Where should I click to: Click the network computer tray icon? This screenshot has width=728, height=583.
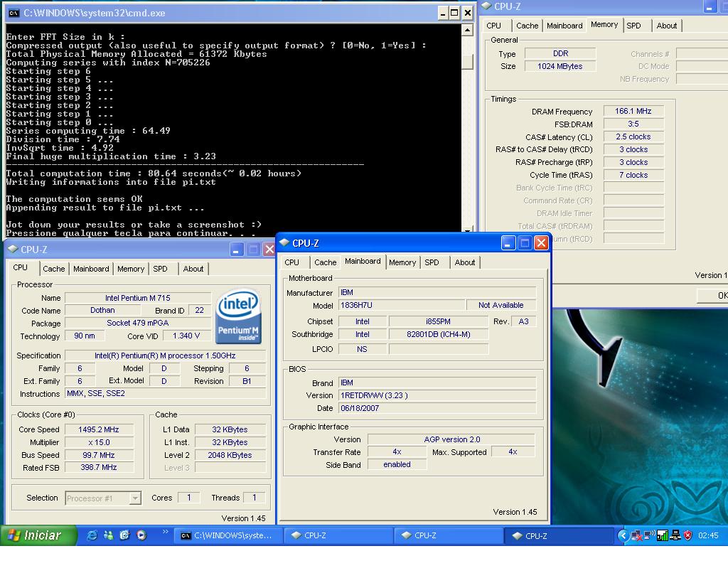[675, 535]
